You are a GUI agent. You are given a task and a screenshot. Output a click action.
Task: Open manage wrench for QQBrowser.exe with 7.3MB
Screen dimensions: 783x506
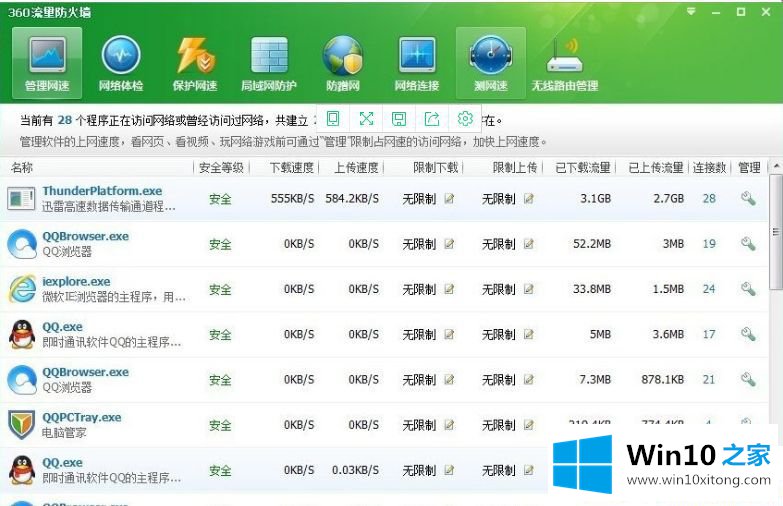748,380
